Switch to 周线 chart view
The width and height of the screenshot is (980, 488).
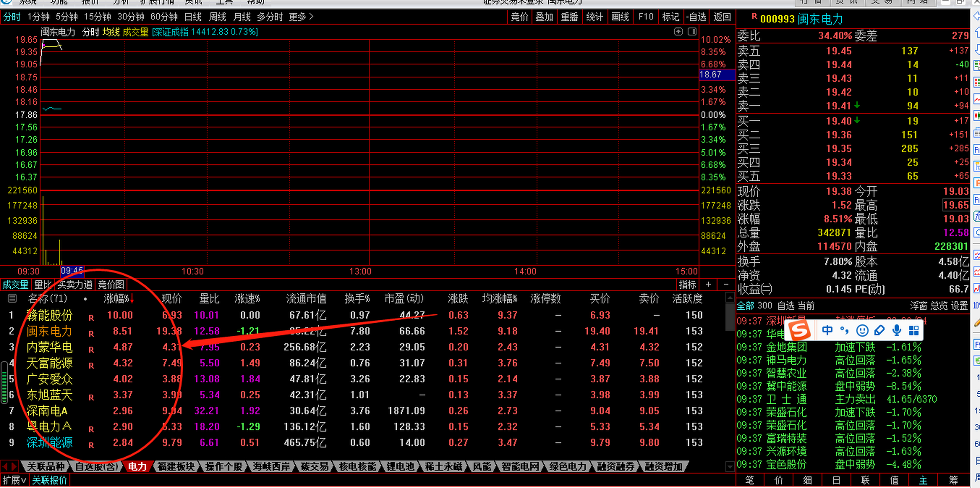pos(217,17)
